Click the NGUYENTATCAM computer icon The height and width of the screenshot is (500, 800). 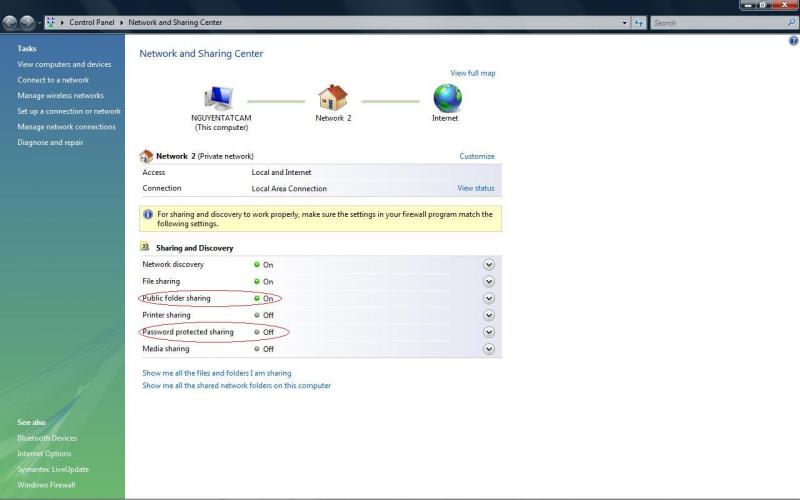(219, 97)
